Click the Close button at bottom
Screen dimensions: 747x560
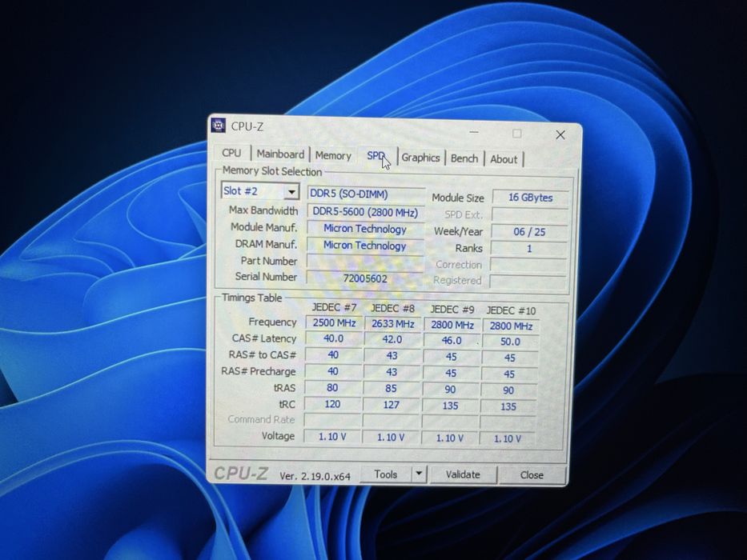(531, 475)
